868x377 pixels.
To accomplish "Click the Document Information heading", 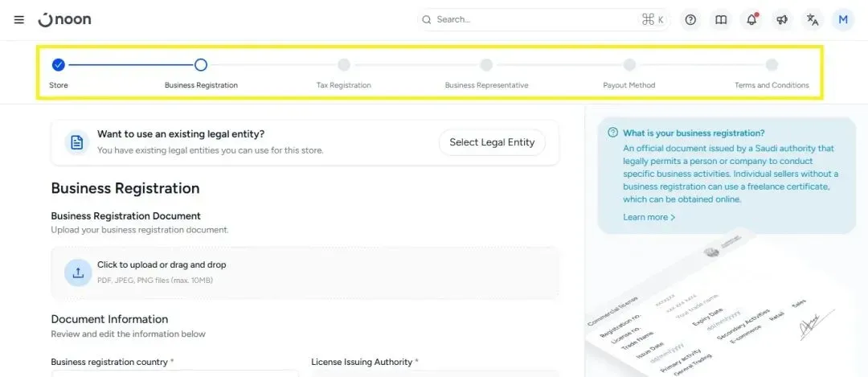I will click(109, 319).
